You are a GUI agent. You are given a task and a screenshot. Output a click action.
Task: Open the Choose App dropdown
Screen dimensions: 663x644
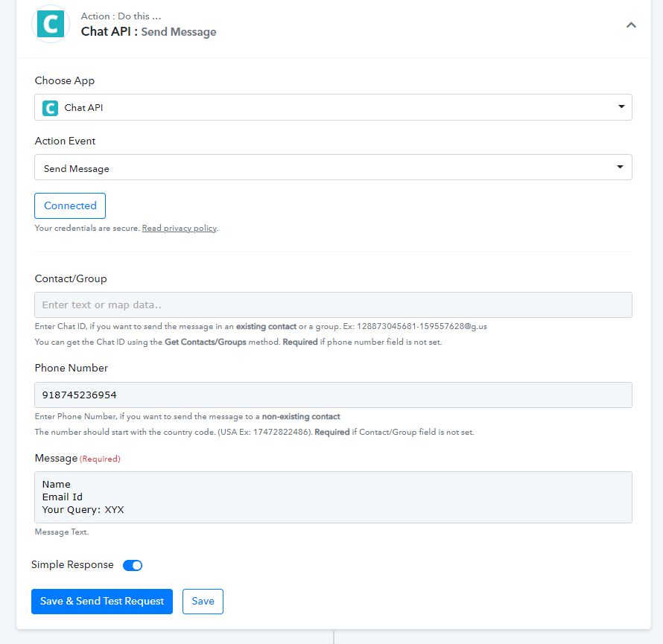click(x=333, y=107)
